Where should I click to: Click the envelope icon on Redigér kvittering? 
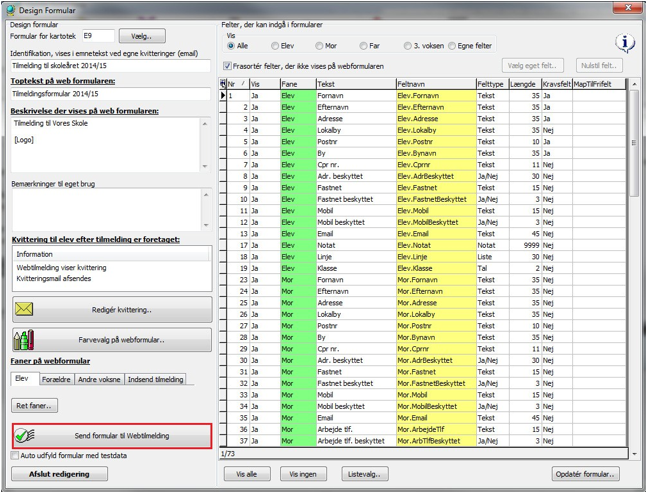pyautogui.click(x=24, y=309)
